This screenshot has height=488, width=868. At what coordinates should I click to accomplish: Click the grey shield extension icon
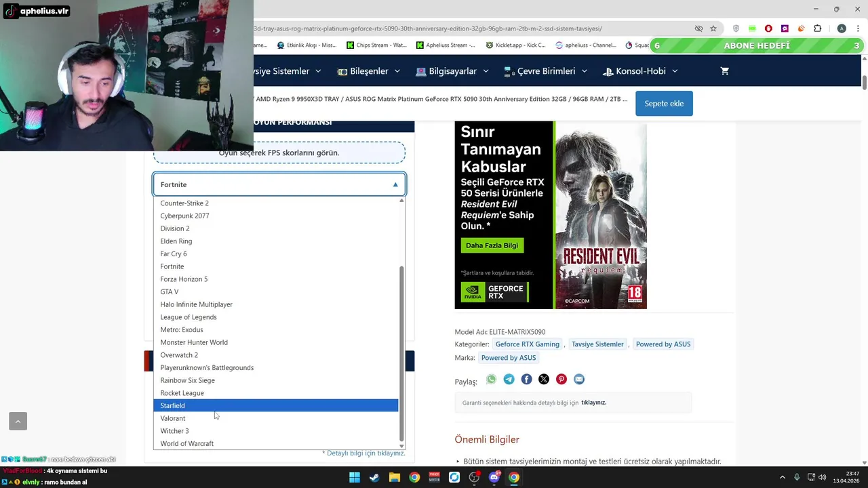pyautogui.click(x=736, y=28)
